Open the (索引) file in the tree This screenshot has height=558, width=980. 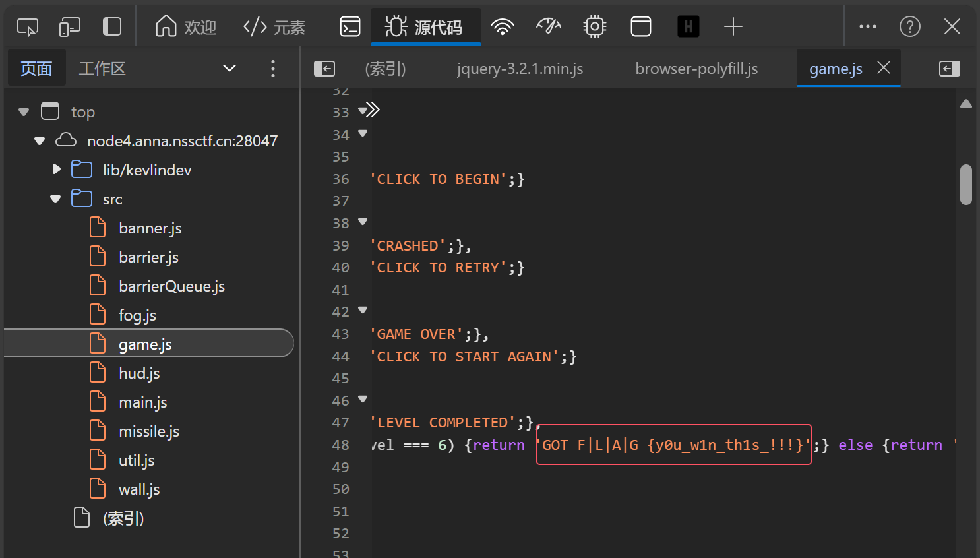point(123,518)
